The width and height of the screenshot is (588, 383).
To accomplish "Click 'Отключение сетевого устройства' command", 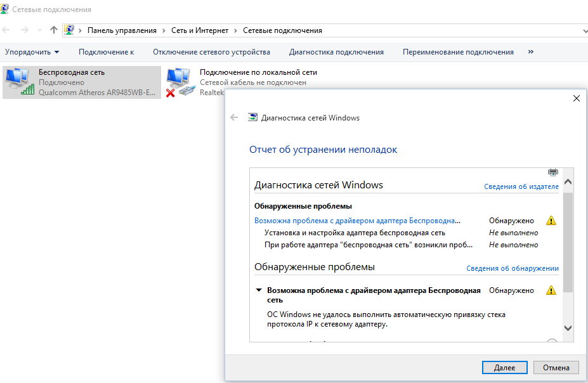I will point(211,52).
